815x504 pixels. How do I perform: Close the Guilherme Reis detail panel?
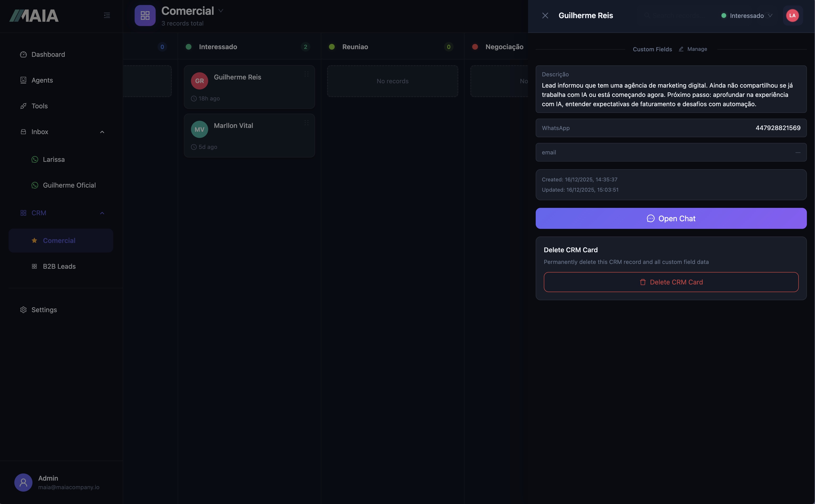click(545, 15)
